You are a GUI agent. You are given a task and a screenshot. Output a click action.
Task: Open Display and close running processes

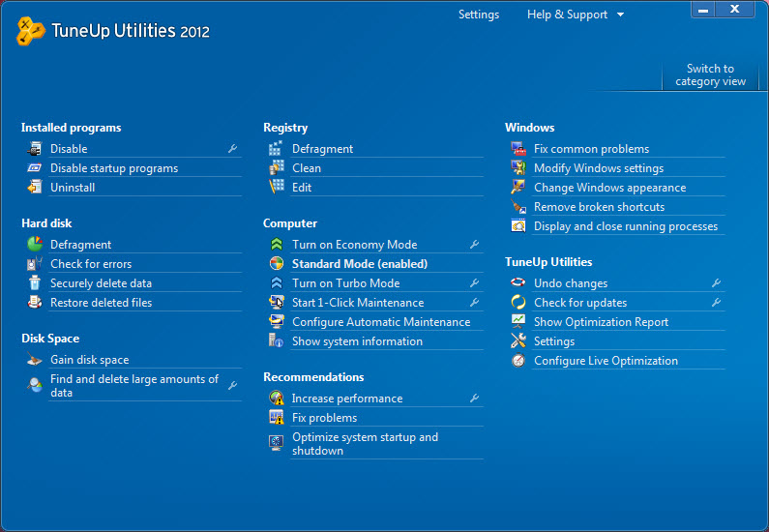coord(626,226)
